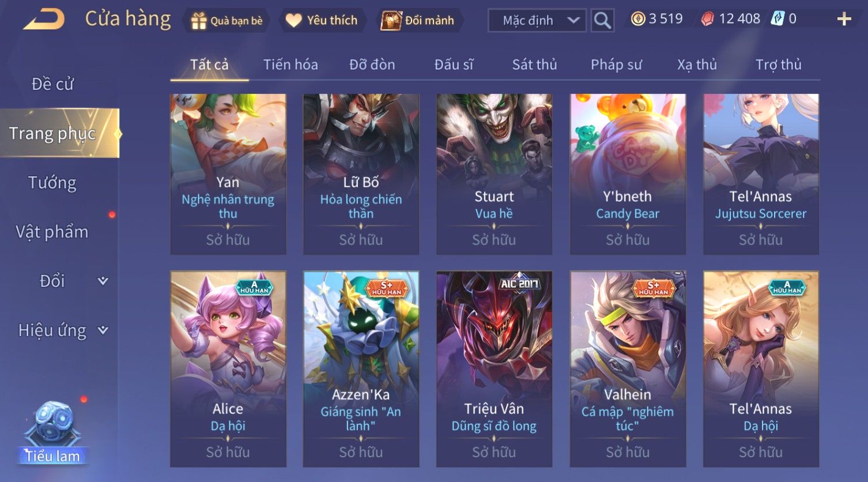This screenshot has width=868, height=482.
Task: Tap the gold coin balance icon
Action: tap(638, 19)
